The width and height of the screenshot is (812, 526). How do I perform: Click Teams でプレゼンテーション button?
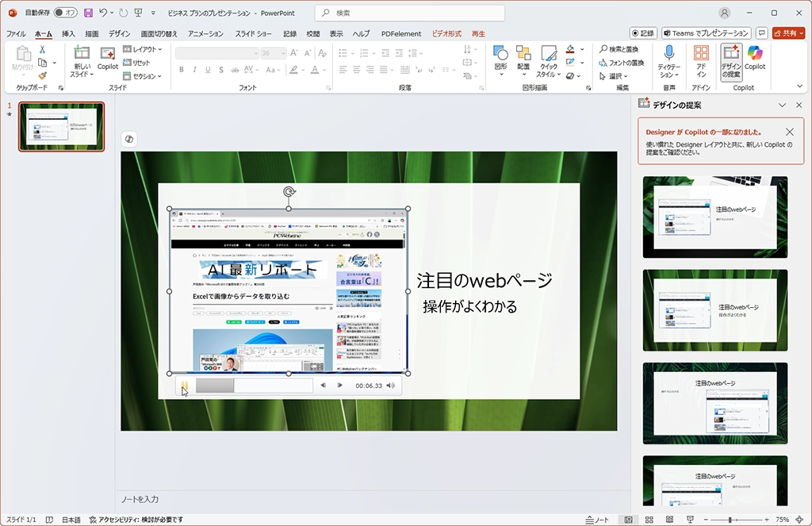pyautogui.click(x=707, y=33)
